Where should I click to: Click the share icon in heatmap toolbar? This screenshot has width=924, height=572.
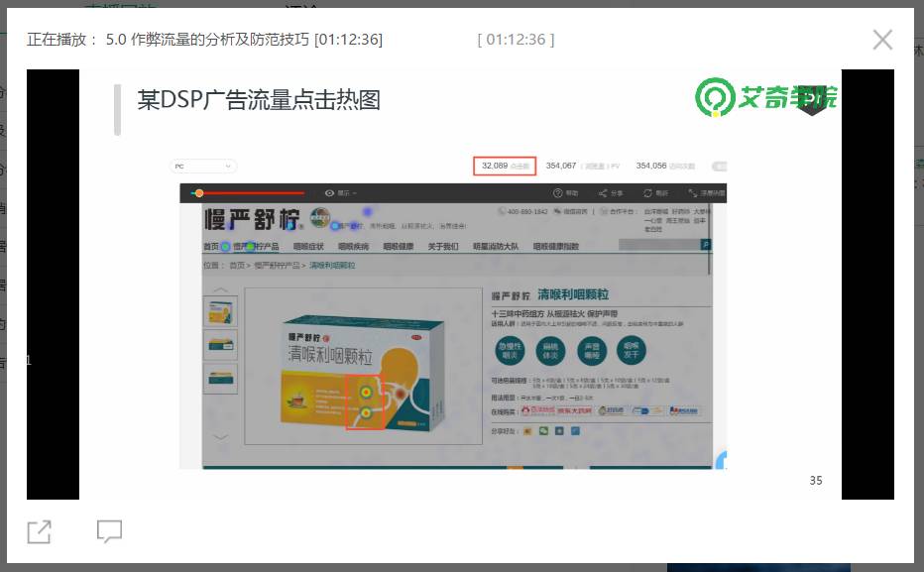[602, 192]
